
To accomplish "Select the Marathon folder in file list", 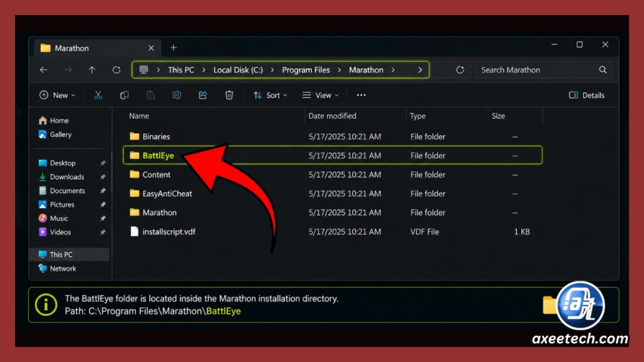I will tap(333, 213).
